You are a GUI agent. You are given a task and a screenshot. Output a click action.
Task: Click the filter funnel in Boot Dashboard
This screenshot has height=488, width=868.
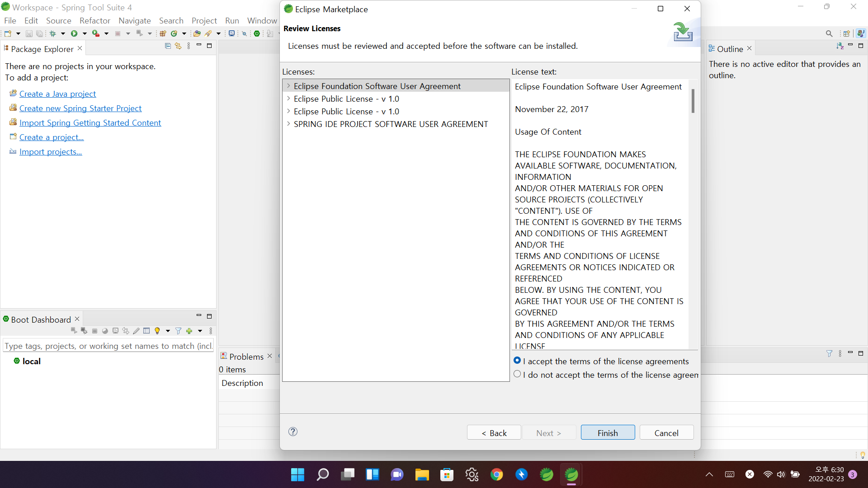(178, 331)
